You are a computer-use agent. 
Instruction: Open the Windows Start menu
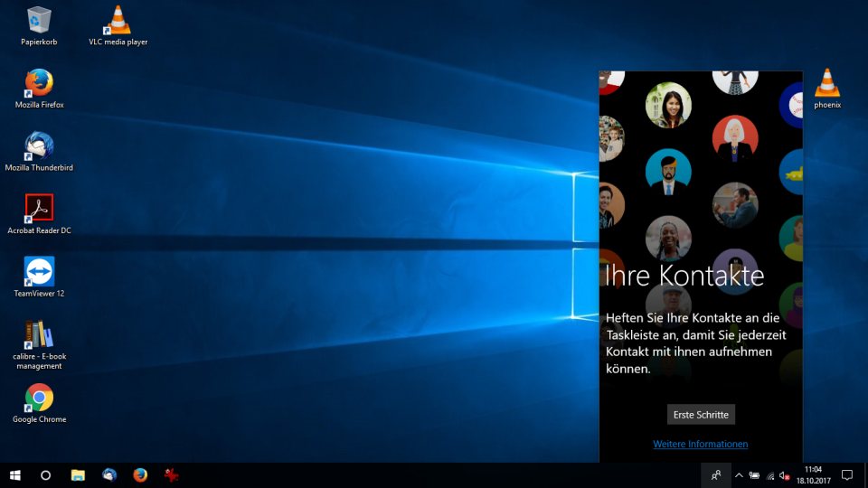[15, 475]
